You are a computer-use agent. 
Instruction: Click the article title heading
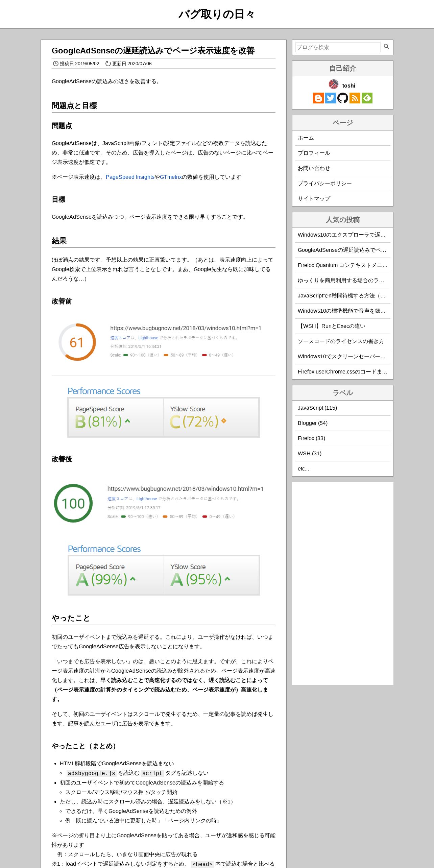(x=153, y=51)
